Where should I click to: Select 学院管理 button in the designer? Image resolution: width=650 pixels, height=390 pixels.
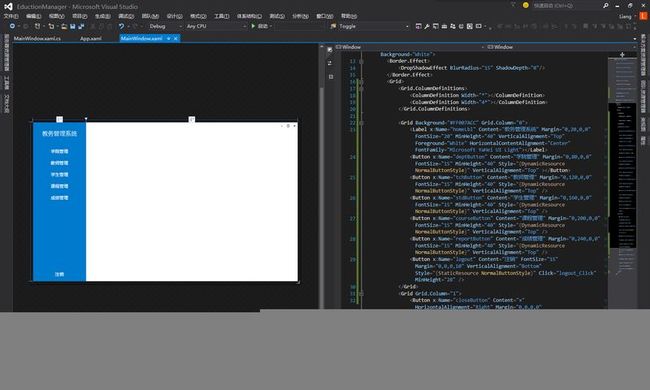pos(60,152)
